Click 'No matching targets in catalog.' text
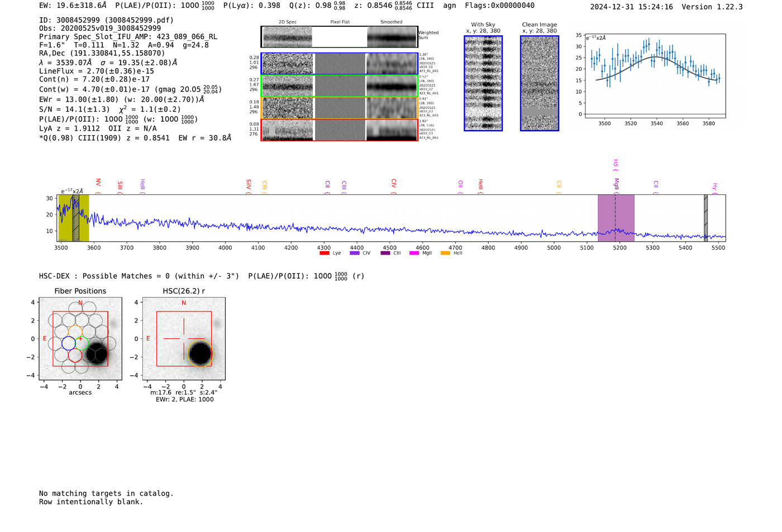Image resolution: width=782 pixels, height=532 pixels. (x=106, y=493)
